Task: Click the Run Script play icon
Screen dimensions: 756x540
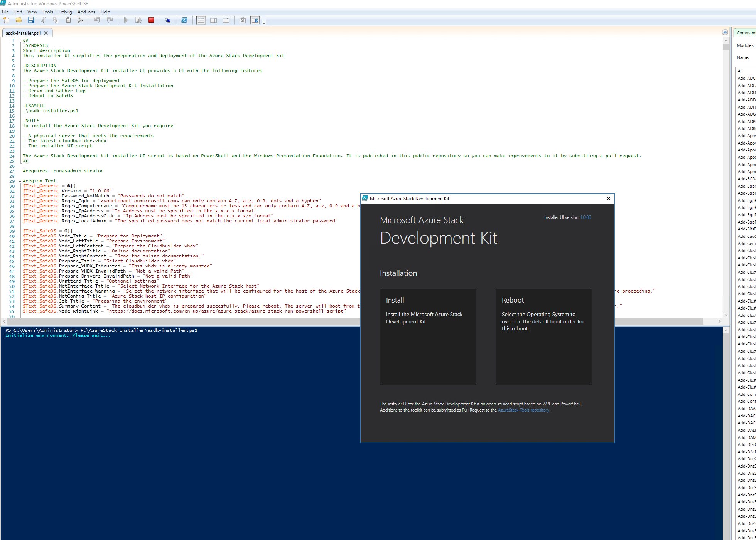Action: click(x=126, y=20)
